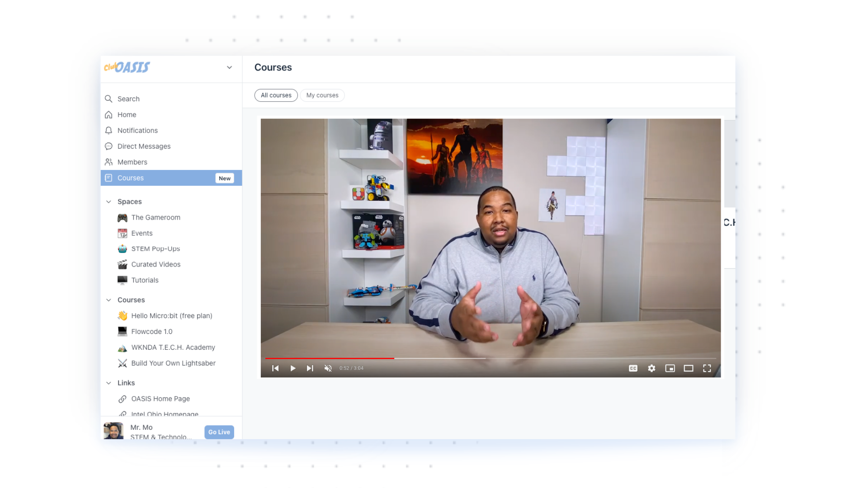868x488 pixels.
Task: Go to the previous video
Action: [x=275, y=368]
